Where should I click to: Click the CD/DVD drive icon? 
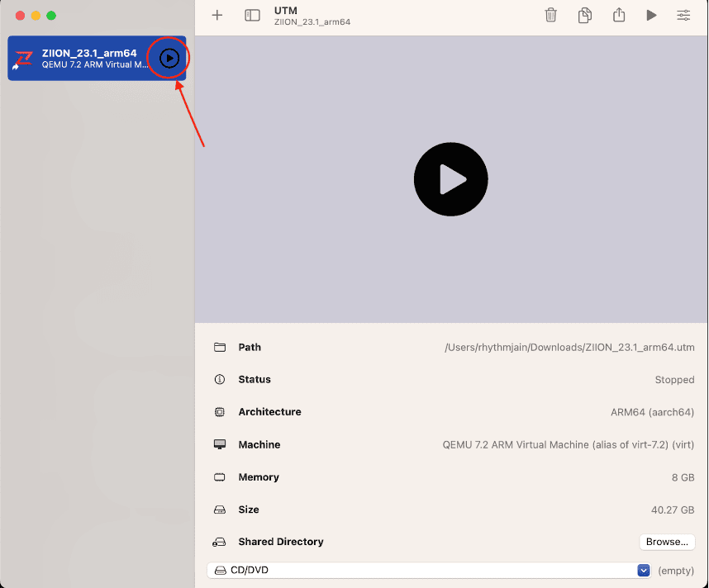(x=220, y=571)
